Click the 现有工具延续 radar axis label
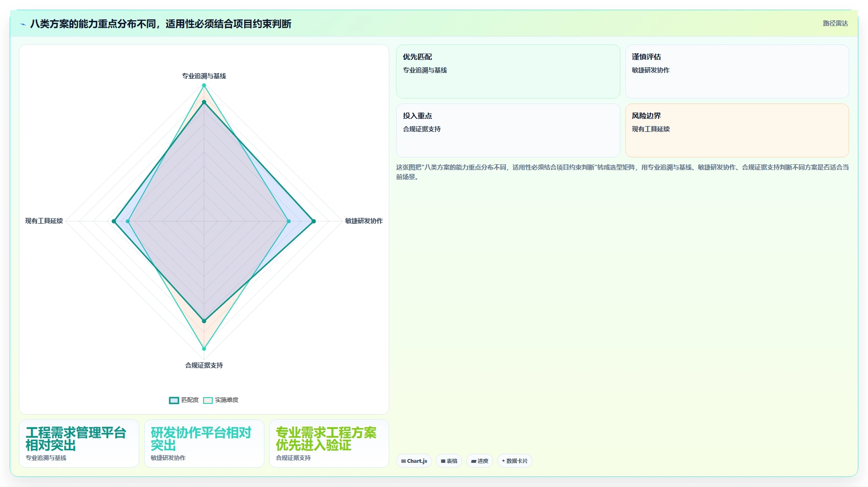This screenshot has height=487, width=868. [44, 221]
